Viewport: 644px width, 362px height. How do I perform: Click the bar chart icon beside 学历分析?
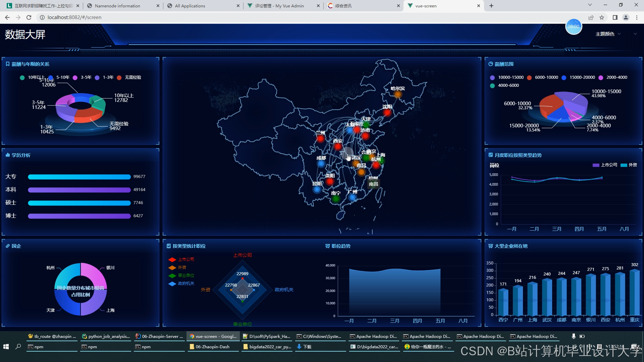7,155
